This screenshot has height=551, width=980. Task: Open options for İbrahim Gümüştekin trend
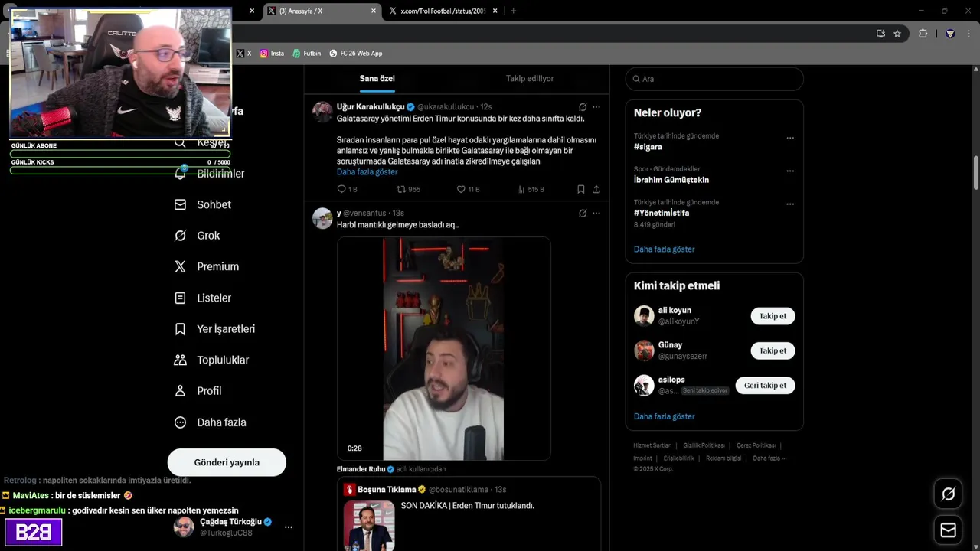790,171
